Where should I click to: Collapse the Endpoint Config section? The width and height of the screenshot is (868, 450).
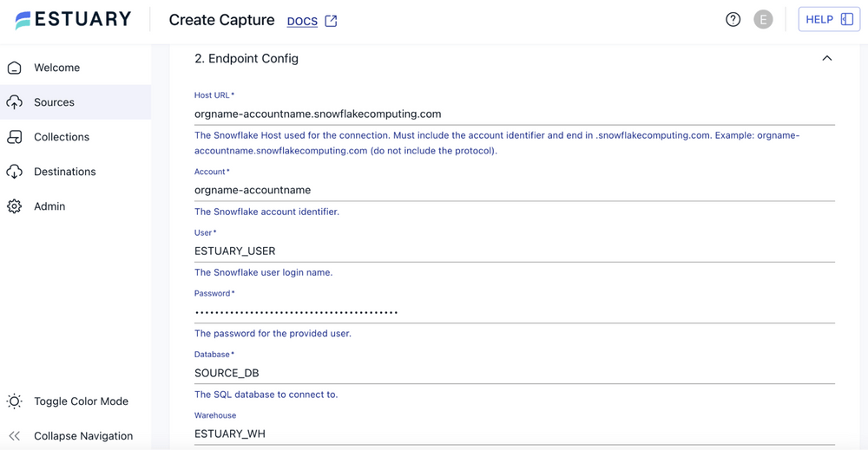coord(826,58)
